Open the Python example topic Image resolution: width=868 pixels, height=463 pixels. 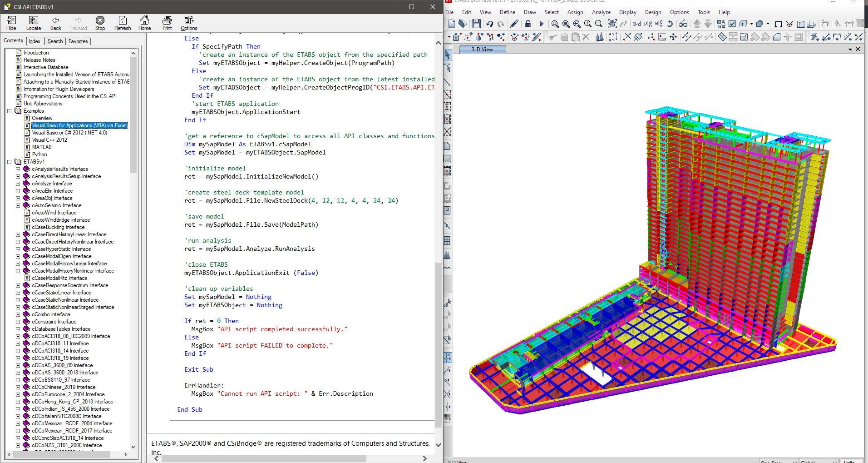point(39,154)
